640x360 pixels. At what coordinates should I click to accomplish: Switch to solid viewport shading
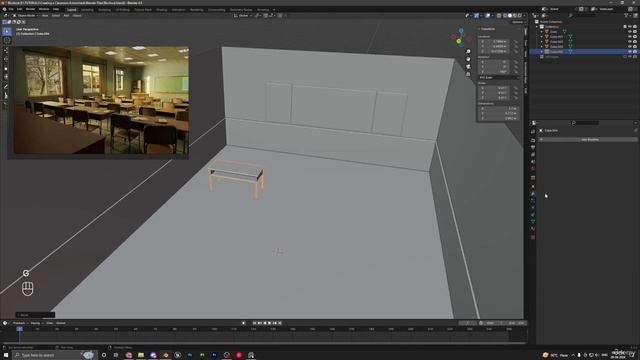[x=510, y=16]
